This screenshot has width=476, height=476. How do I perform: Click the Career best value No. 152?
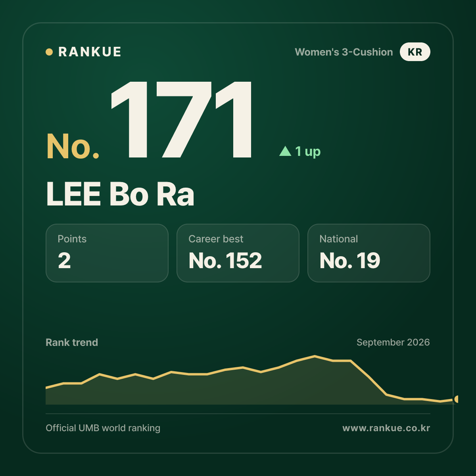coord(225,261)
